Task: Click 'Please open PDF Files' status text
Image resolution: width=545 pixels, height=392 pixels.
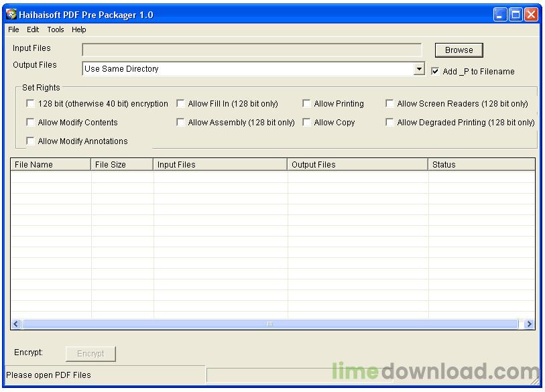Action: 49,375
